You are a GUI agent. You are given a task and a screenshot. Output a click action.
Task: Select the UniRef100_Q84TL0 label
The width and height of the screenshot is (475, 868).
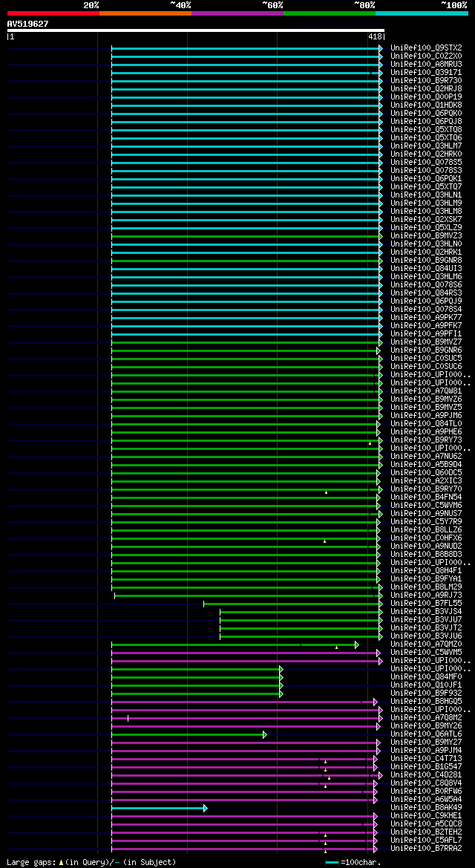coord(426,423)
